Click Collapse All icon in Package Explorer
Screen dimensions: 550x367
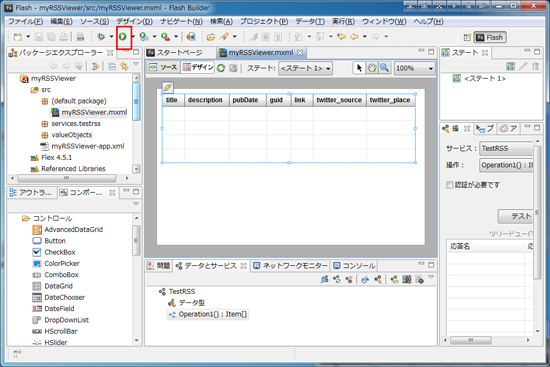click(x=112, y=66)
